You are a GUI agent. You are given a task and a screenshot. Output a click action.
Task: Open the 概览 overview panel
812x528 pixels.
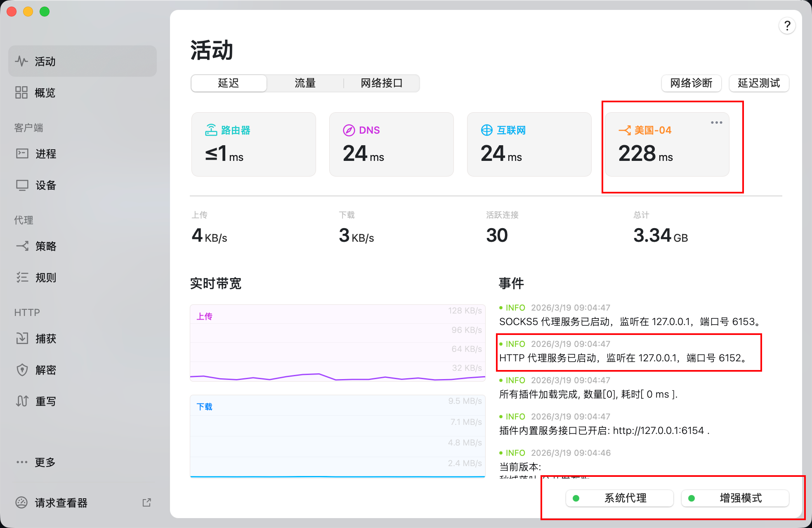[x=45, y=93]
